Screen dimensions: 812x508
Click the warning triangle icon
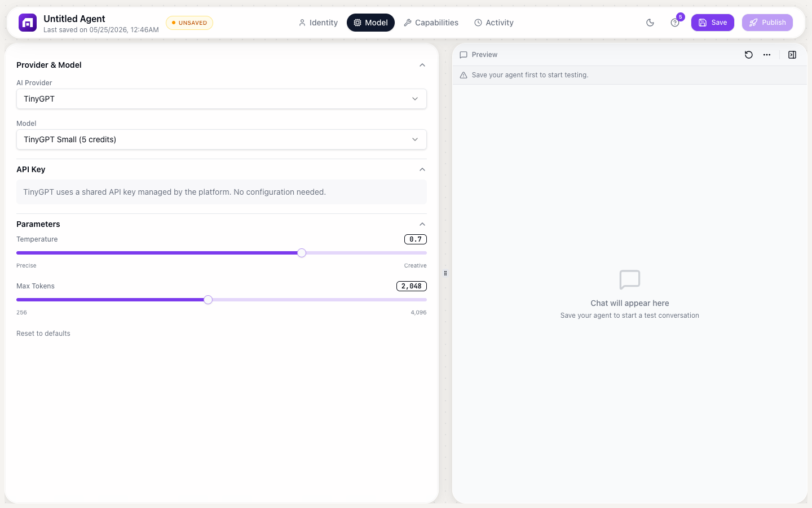[464, 75]
